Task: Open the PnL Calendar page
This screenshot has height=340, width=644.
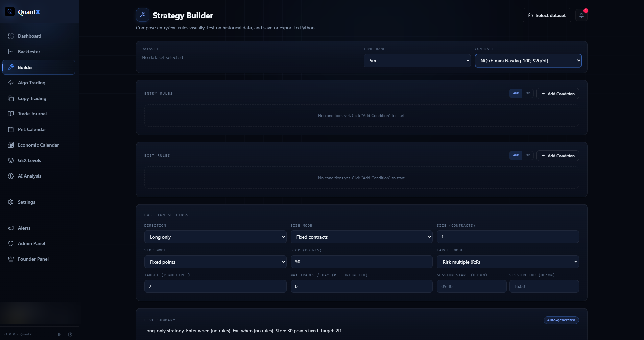Action: click(39, 129)
